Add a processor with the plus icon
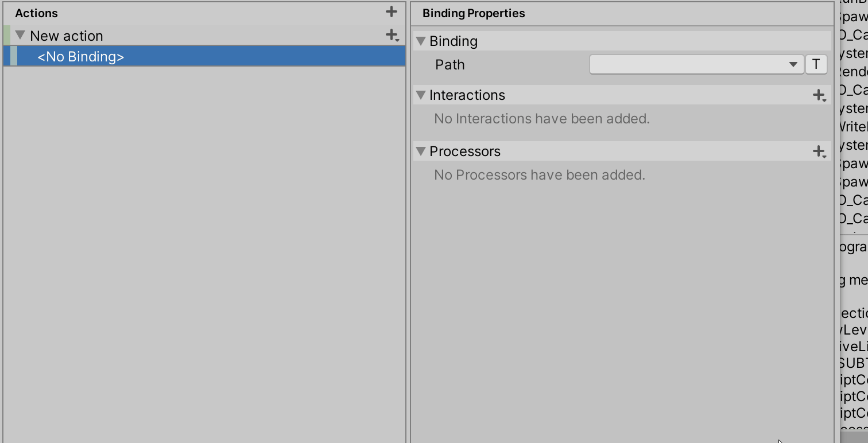This screenshot has height=443, width=868. pos(819,151)
